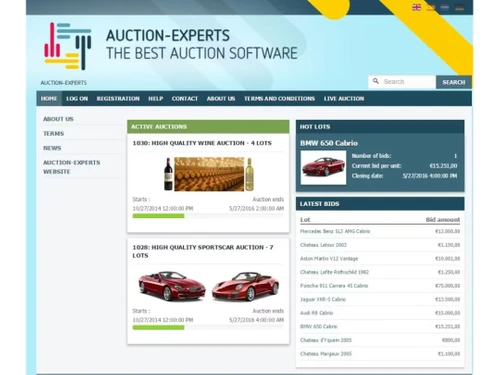This screenshot has height=375, width=500.
Task: Click the white wine bottle image
Action: coord(249,174)
